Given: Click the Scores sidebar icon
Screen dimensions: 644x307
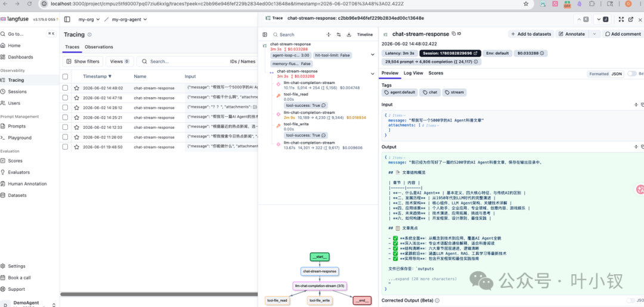Looking at the screenshot, I should (x=4, y=161).
